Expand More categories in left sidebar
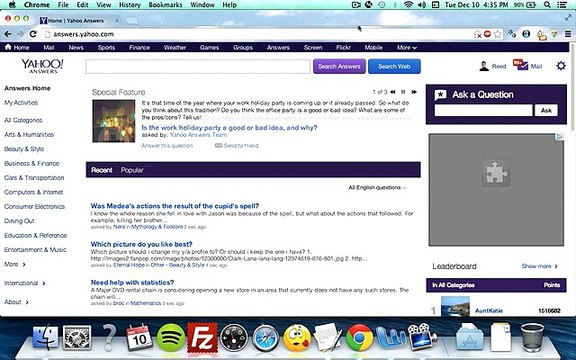Viewport: 576px width, 360px height. click(x=15, y=264)
